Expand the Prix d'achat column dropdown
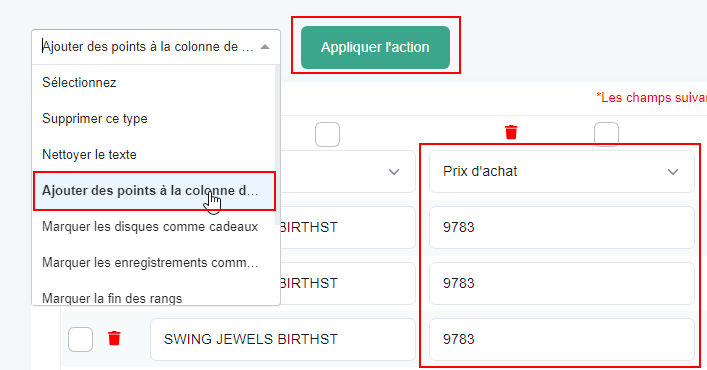 673,172
